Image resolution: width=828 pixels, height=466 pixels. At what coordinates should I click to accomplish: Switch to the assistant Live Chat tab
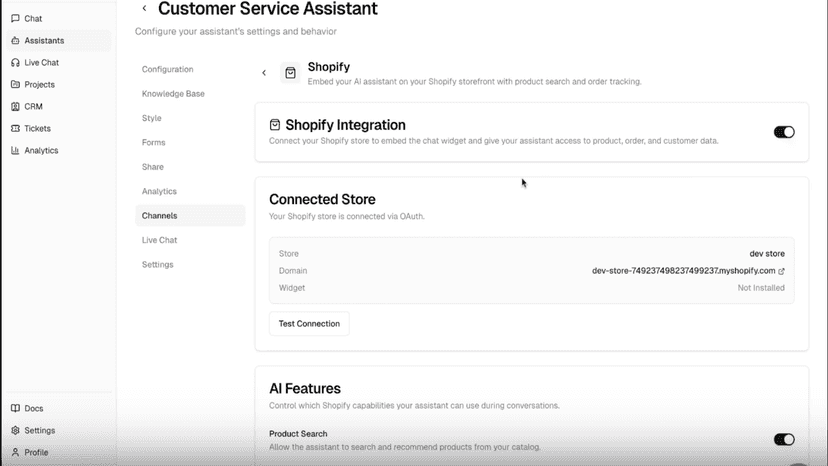click(x=190, y=240)
